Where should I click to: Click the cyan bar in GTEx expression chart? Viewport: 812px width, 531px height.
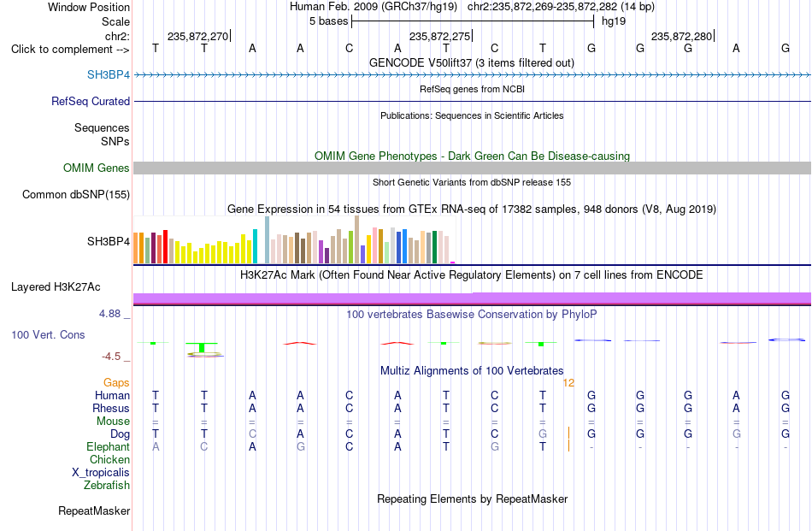click(x=255, y=246)
